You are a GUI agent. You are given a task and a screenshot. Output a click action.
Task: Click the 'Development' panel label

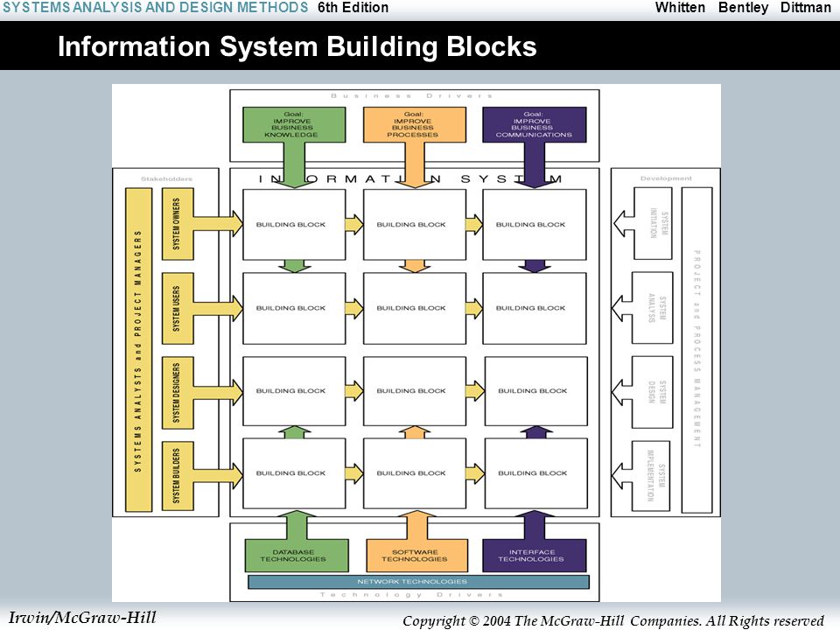pos(666,178)
